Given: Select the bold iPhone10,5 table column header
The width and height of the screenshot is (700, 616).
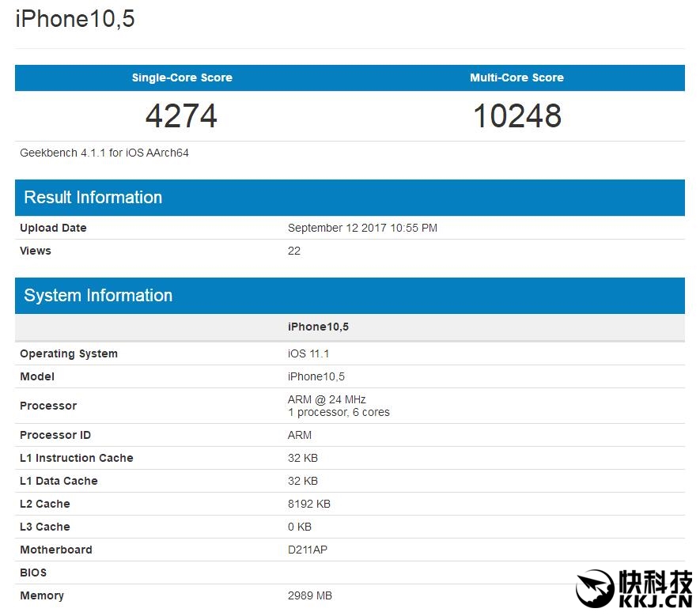Looking at the screenshot, I should coord(318,327).
